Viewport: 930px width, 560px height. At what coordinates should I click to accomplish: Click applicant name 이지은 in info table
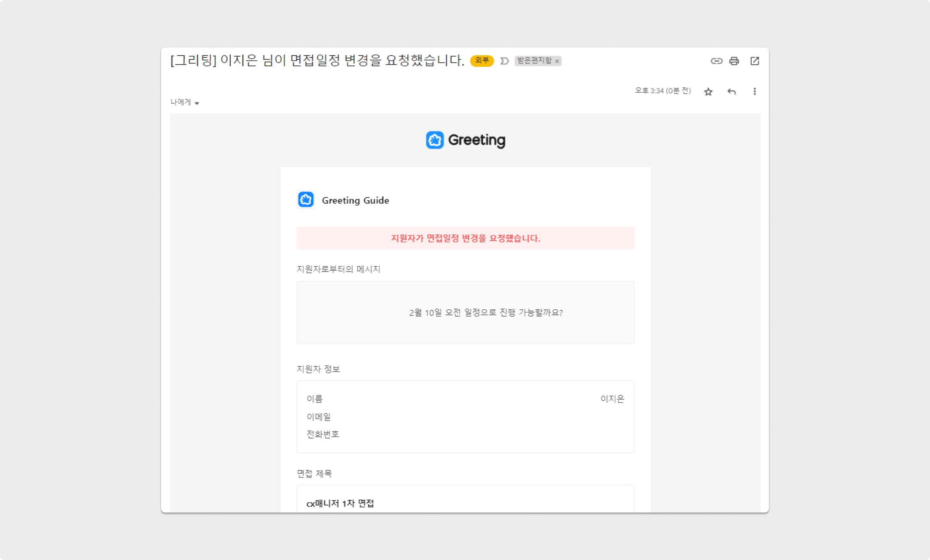click(x=612, y=399)
